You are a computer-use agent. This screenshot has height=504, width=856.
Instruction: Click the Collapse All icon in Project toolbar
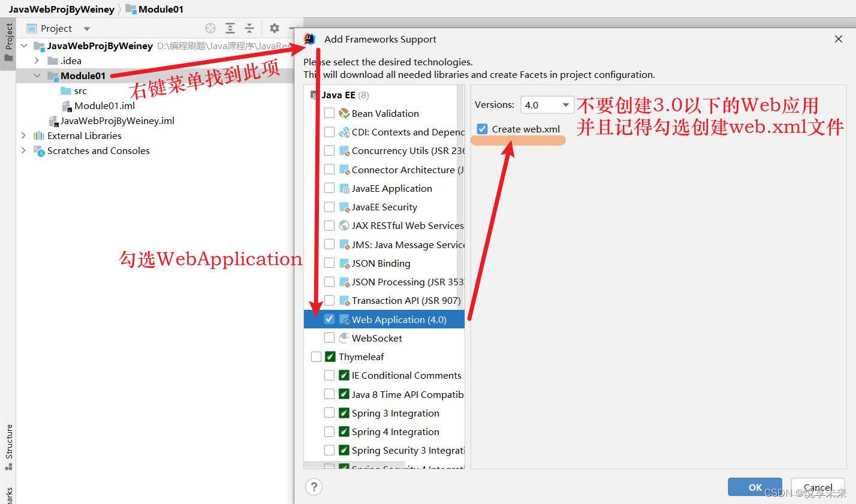(x=249, y=28)
